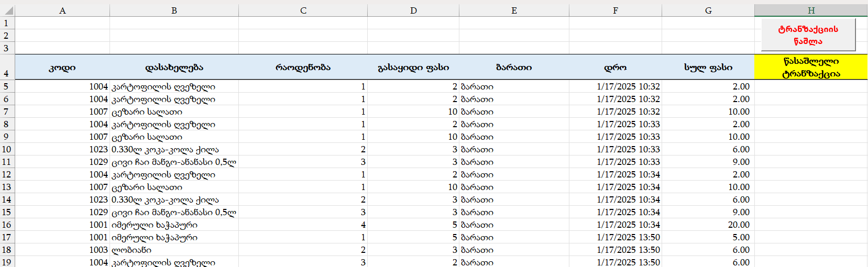
Task: Select row 12 header
Action: point(7,174)
